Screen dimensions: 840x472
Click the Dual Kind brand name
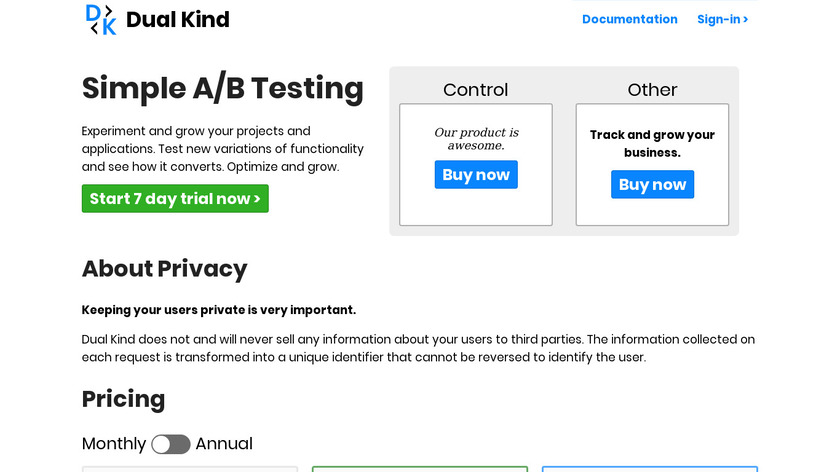178,19
